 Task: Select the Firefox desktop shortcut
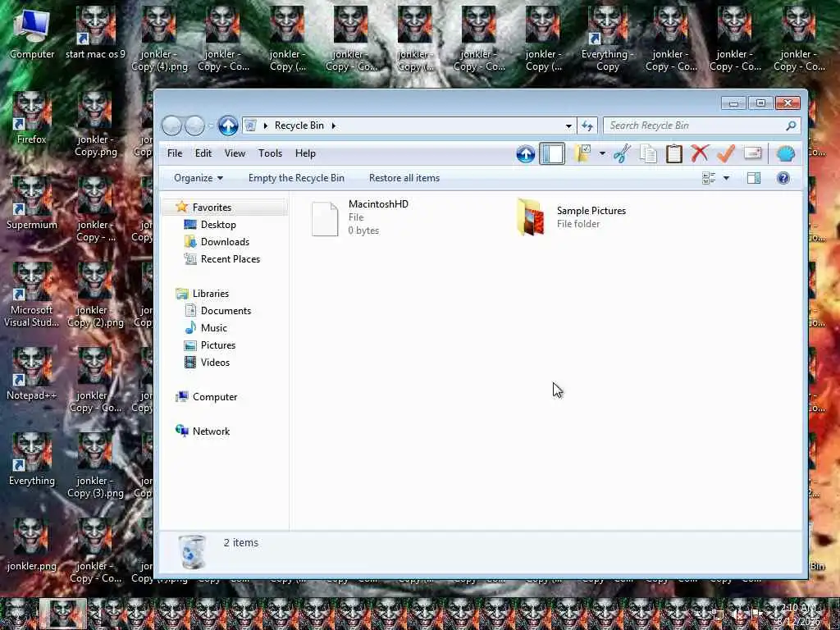[32, 119]
